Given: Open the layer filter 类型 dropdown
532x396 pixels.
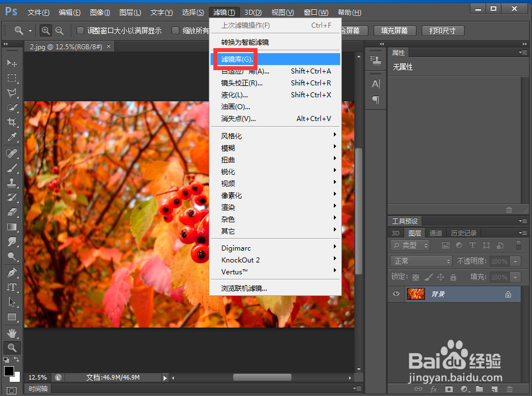Looking at the screenshot, I should tap(410, 245).
